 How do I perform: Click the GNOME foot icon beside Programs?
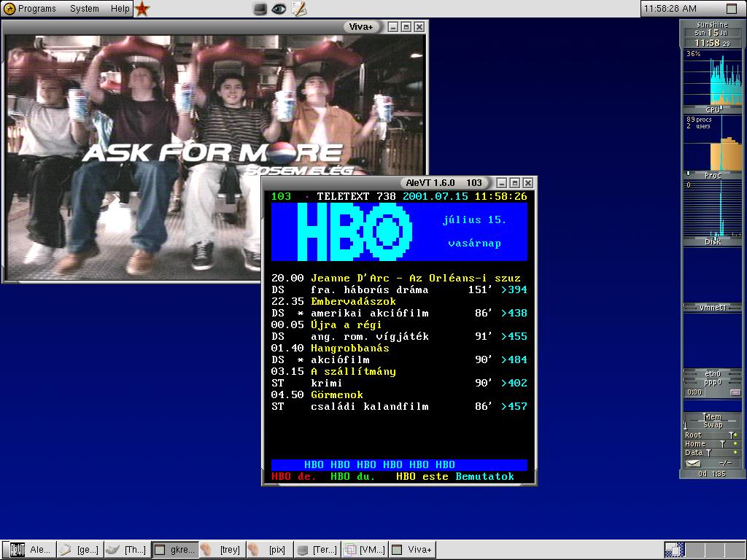[9, 9]
